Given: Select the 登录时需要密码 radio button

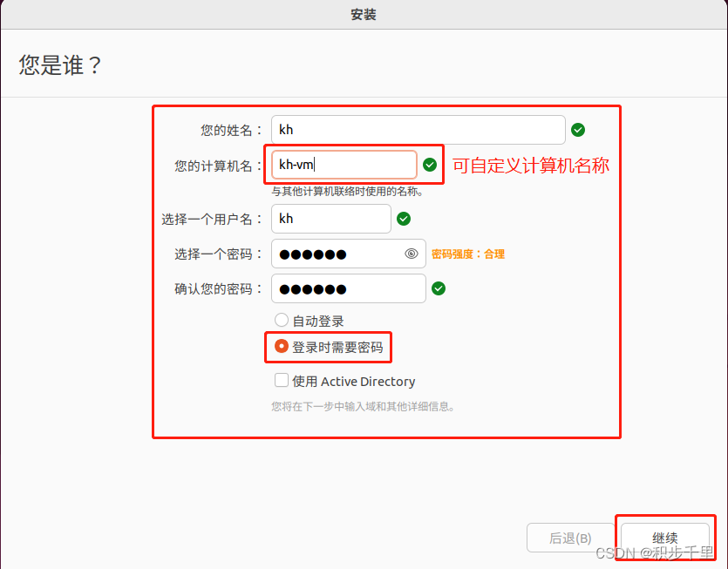Looking at the screenshot, I should tap(282, 346).
